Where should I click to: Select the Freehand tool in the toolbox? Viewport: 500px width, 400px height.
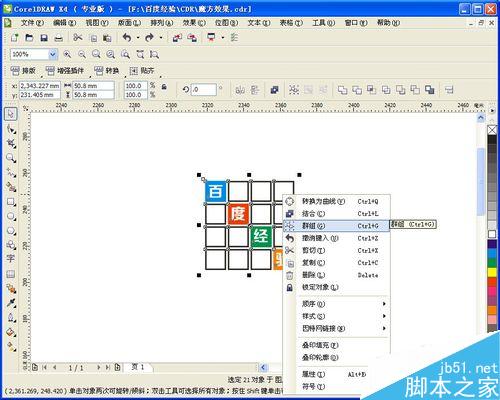[x=11, y=173]
